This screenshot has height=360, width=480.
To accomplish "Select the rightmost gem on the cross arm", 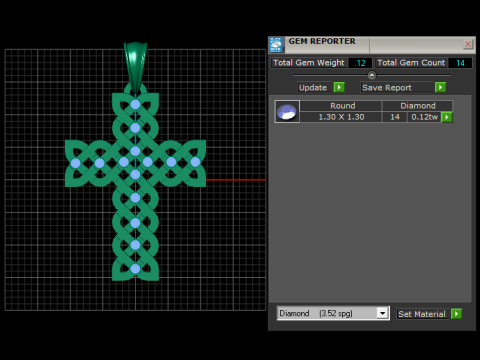I will (195, 162).
